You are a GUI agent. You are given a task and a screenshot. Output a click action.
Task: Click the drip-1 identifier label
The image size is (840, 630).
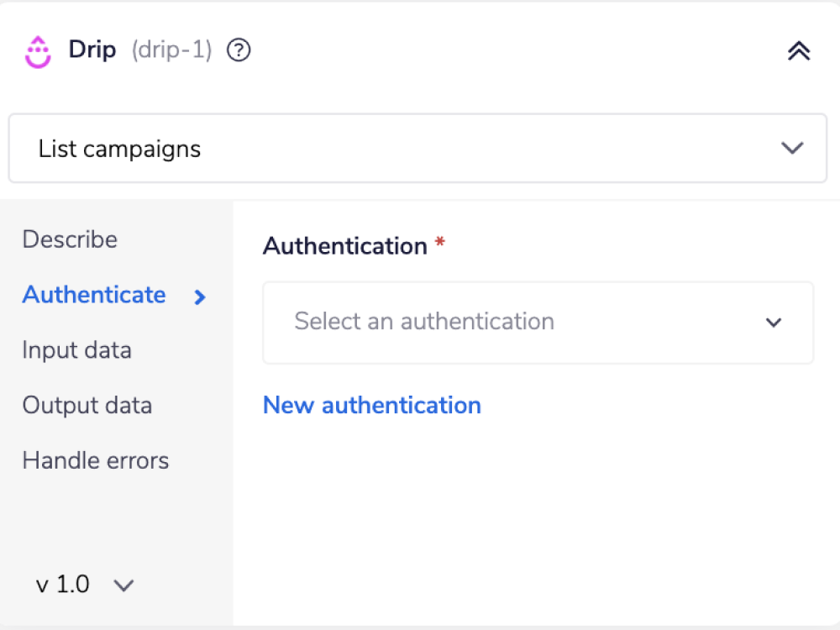(x=171, y=50)
